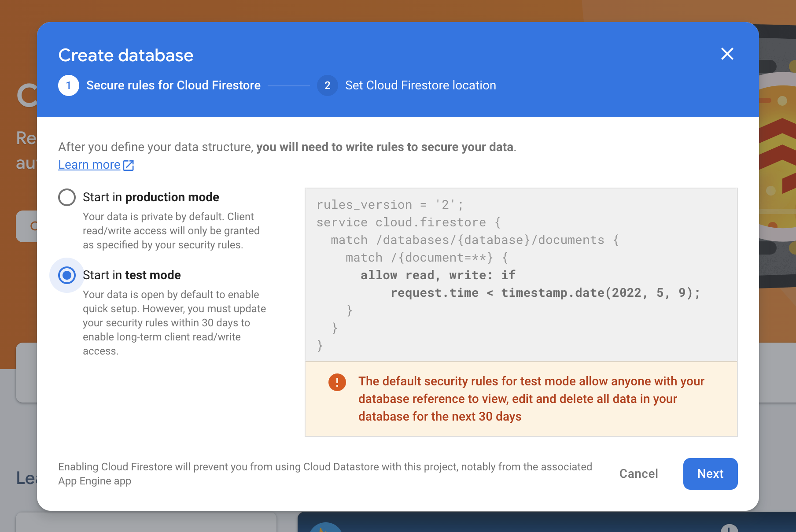Click external link icon beside Learn more
This screenshot has width=796, height=532.
[x=129, y=165]
